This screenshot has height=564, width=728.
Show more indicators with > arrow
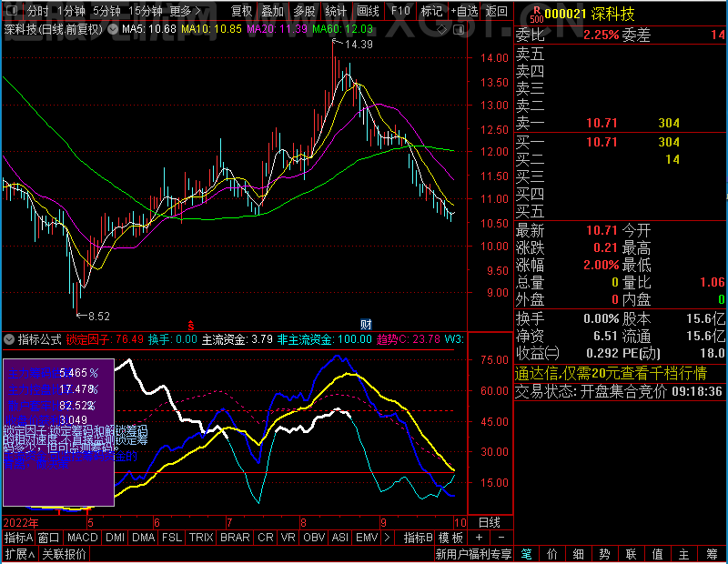[388, 538]
